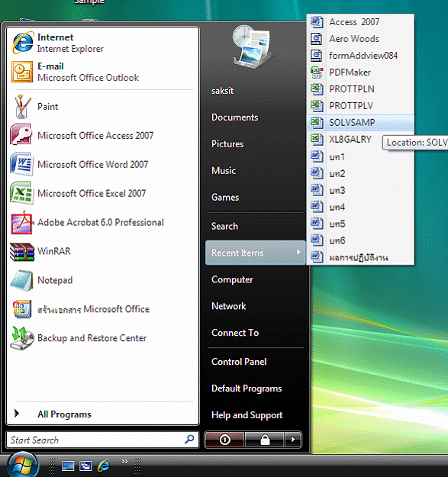The height and width of the screenshot is (477, 448).
Task: Click Search in the right pane
Action: point(224,227)
